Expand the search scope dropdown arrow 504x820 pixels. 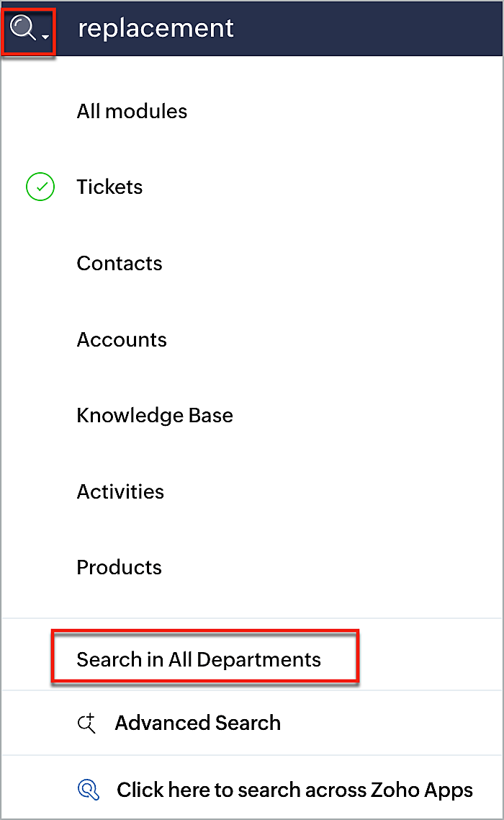(45, 37)
